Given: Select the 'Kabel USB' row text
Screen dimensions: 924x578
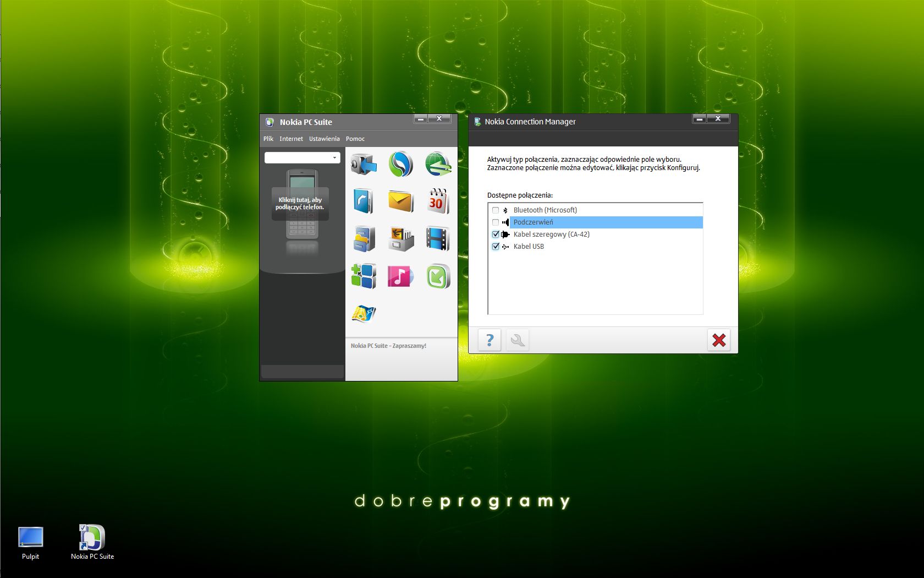Looking at the screenshot, I should (529, 247).
